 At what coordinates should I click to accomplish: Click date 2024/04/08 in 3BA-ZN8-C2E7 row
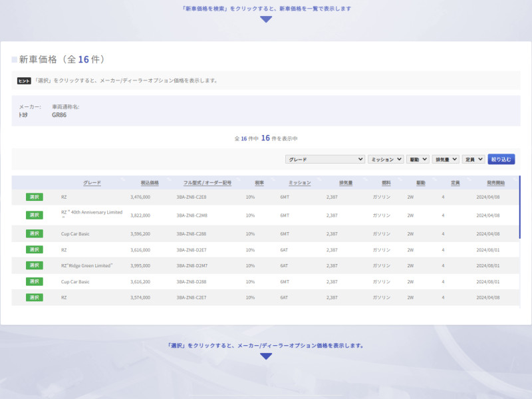pos(488,297)
